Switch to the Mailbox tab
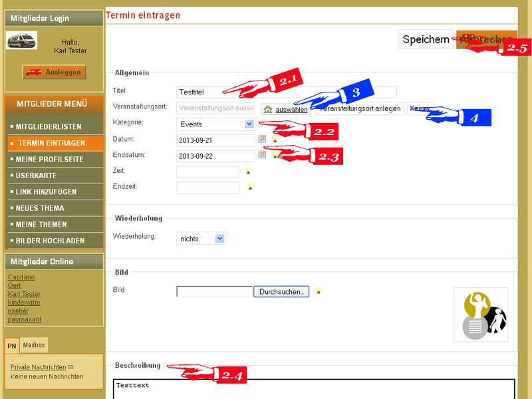Screen dimensions: 532x399 [x=34, y=345]
